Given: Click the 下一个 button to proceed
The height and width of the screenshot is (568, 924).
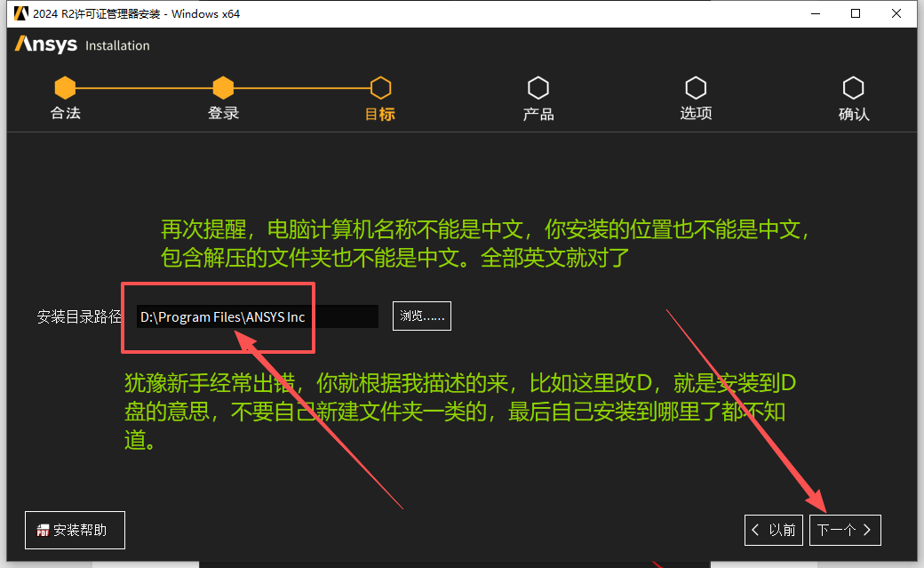Looking at the screenshot, I should click(844, 529).
